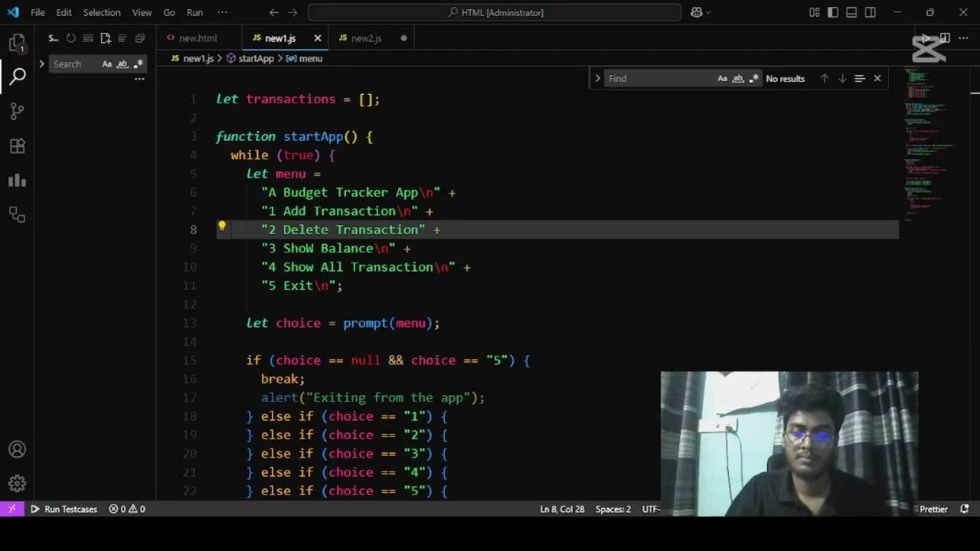Clear search results in sidebar
Viewport: 980px width, 551px height.
point(88,38)
